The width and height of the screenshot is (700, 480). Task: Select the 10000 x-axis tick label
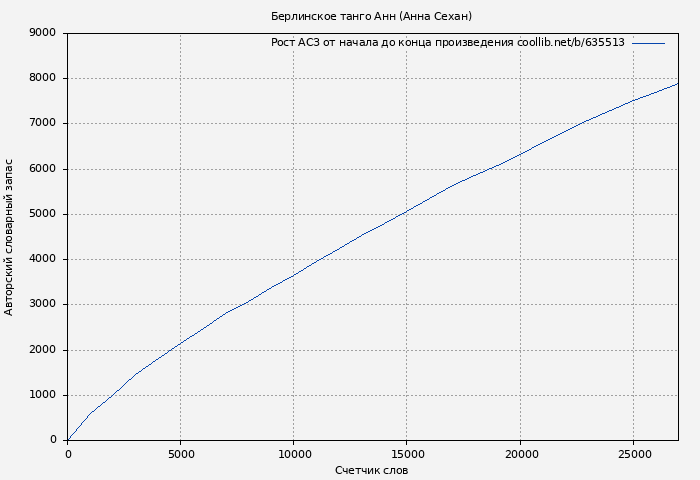pyautogui.click(x=293, y=453)
